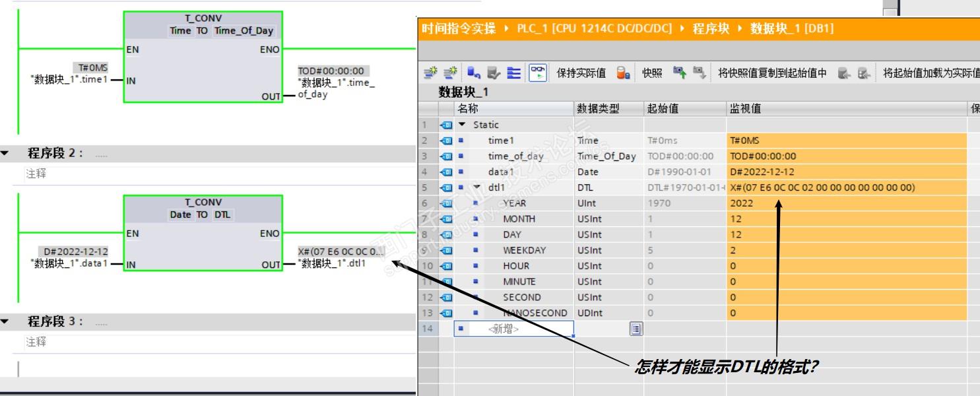Click the 监视值 column header
The height and width of the screenshot is (396, 980).
pyautogui.click(x=847, y=109)
